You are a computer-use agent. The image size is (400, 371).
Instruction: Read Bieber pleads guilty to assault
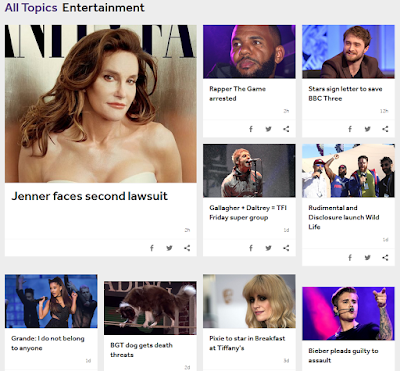click(343, 355)
